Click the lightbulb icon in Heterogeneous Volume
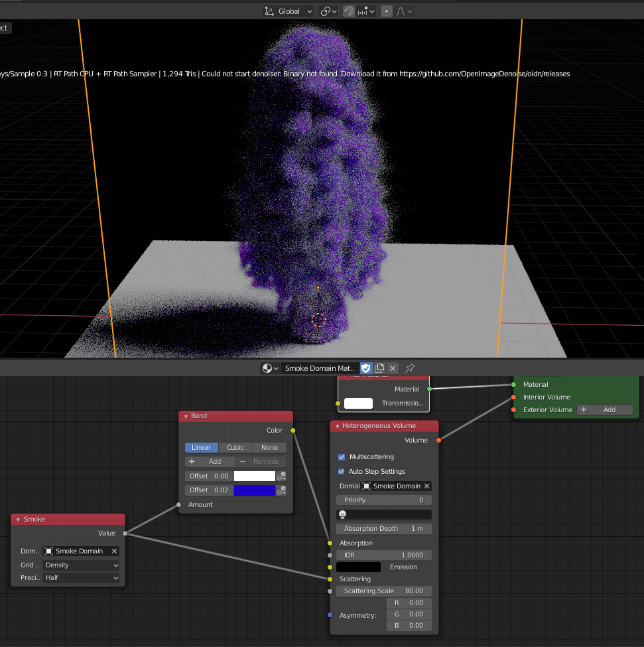 (343, 514)
